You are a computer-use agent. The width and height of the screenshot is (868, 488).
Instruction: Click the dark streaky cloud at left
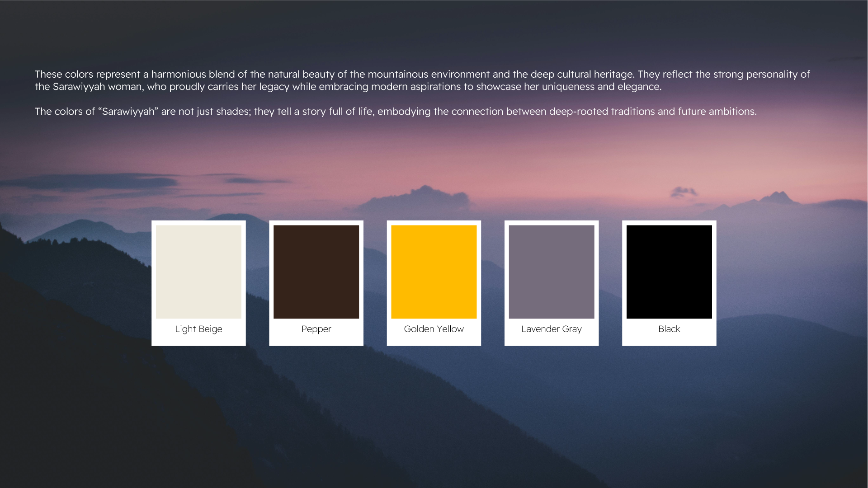[x=104, y=182]
